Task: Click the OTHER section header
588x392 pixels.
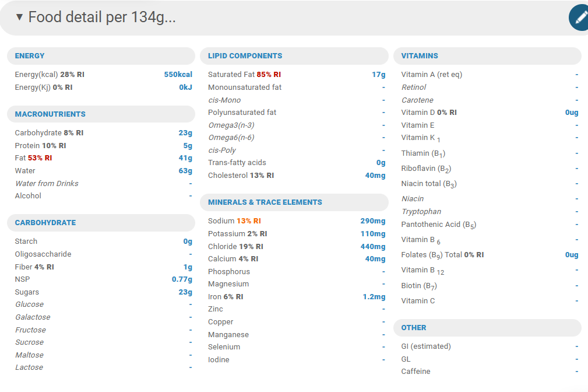Action: (x=488, y=328)
